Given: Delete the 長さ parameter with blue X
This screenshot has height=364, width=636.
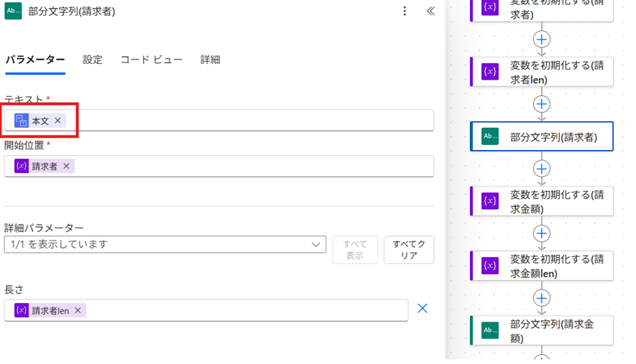Looking at the screenshot, I should pyautogui.click(x=423, y=308).
